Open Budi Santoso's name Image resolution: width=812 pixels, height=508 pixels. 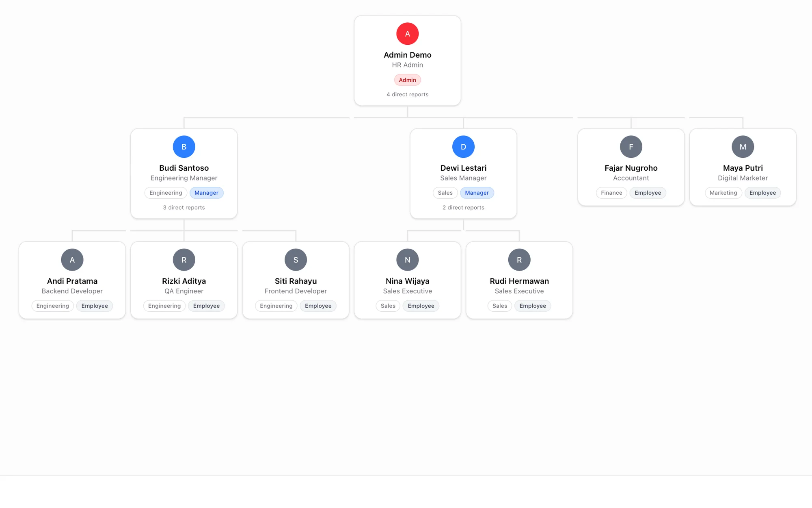click(184, 168)
